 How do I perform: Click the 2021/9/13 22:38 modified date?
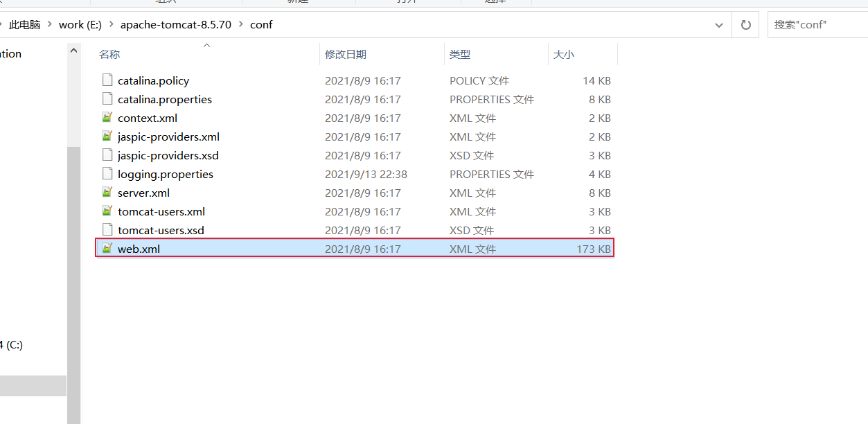point(366,174)
